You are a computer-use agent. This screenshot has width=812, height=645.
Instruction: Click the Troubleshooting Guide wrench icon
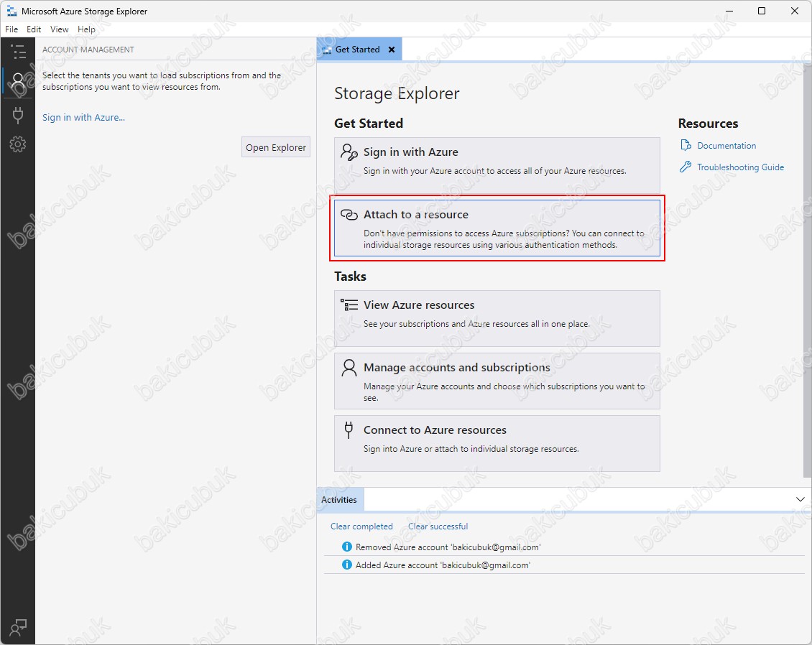click(685, 167)
